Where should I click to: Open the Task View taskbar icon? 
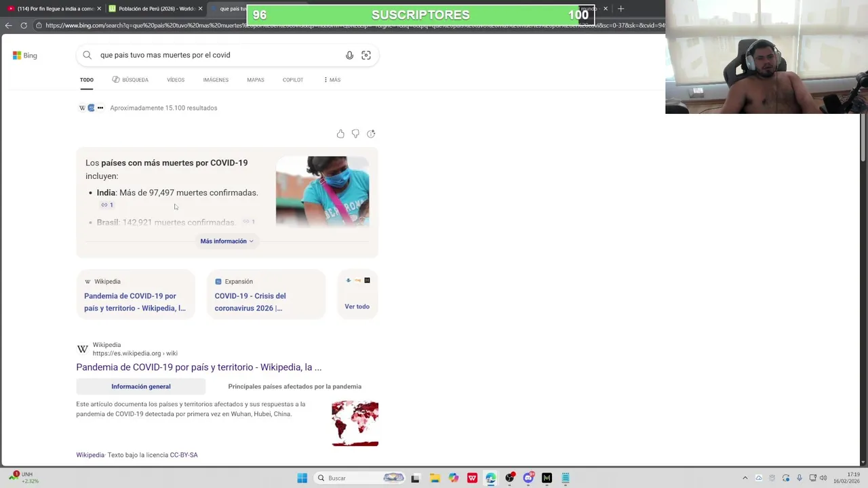coord(416,478)
